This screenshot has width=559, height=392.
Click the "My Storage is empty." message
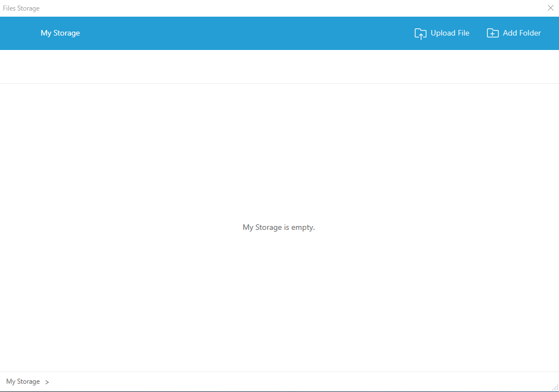(x=279, y=227)
